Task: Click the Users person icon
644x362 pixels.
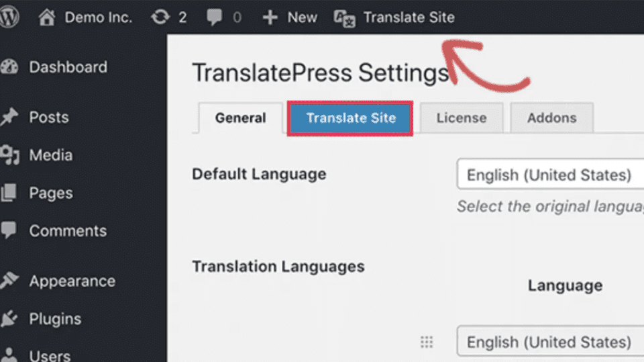Action: pyautogui.click(x=9, y=355)
